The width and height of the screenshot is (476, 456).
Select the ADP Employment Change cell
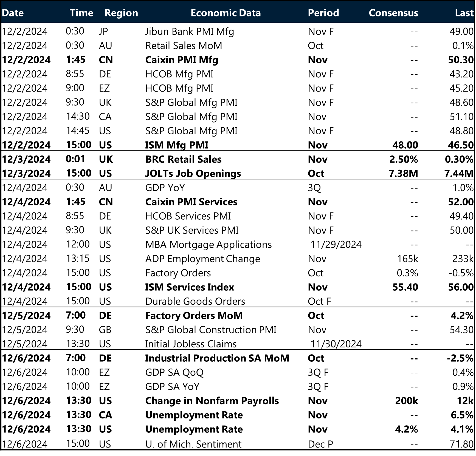click(202, 259)
